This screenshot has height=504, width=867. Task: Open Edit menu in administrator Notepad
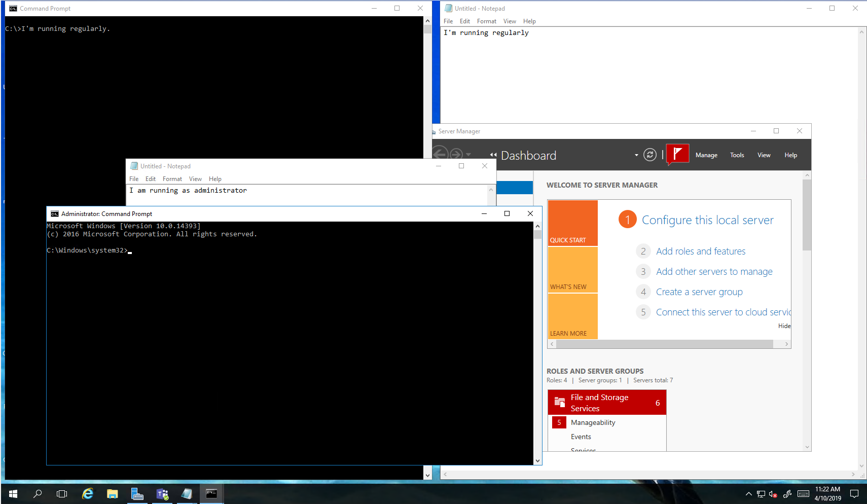151,179
